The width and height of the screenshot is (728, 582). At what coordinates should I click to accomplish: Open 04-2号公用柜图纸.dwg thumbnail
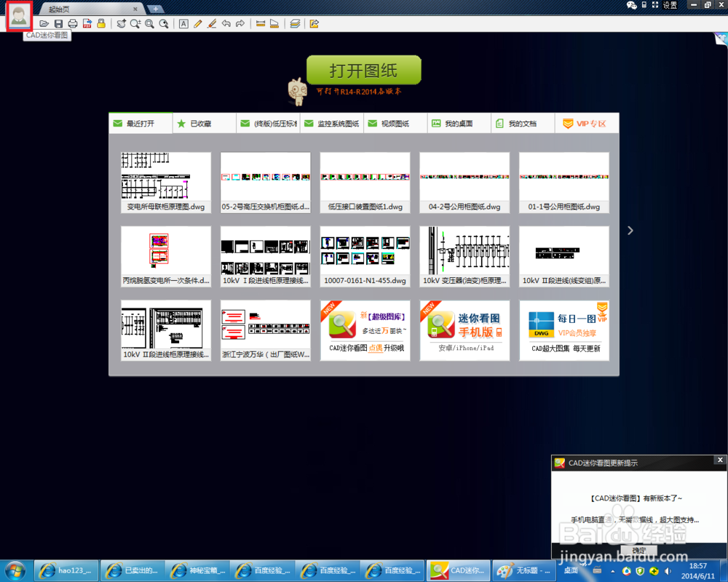464,183
